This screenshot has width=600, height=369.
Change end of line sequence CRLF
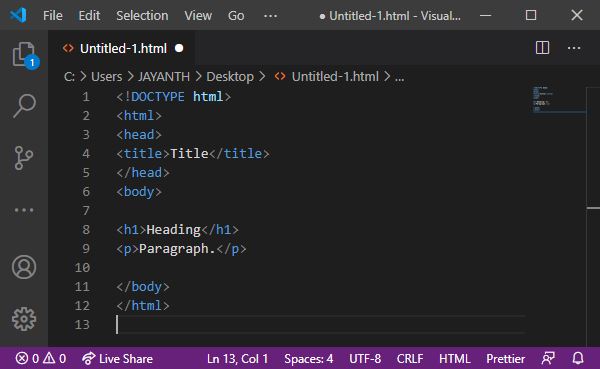(410, 359)
